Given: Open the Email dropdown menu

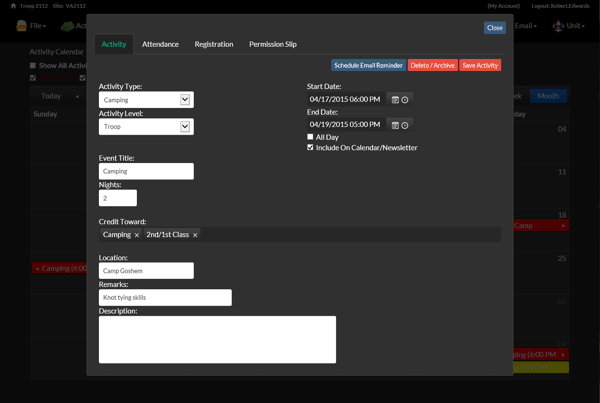Looking at the screenshot, I should [526, 26].
